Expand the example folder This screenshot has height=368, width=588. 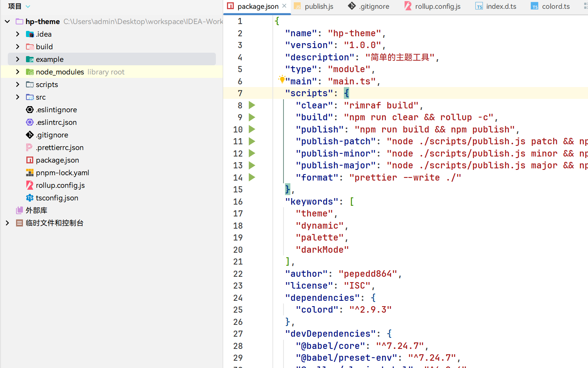[18, 59]
